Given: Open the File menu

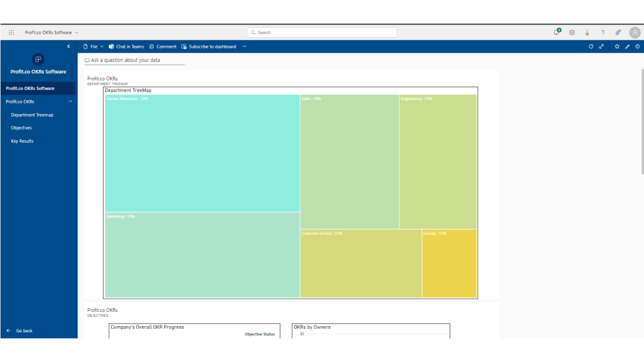Looking at the screenshot, I should click(x=93, y=46).
